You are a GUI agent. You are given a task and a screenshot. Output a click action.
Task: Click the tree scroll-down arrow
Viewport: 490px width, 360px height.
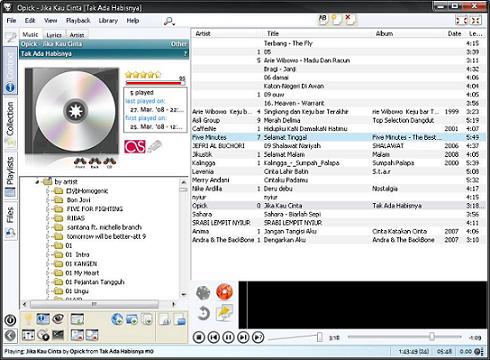click(184, 294)
